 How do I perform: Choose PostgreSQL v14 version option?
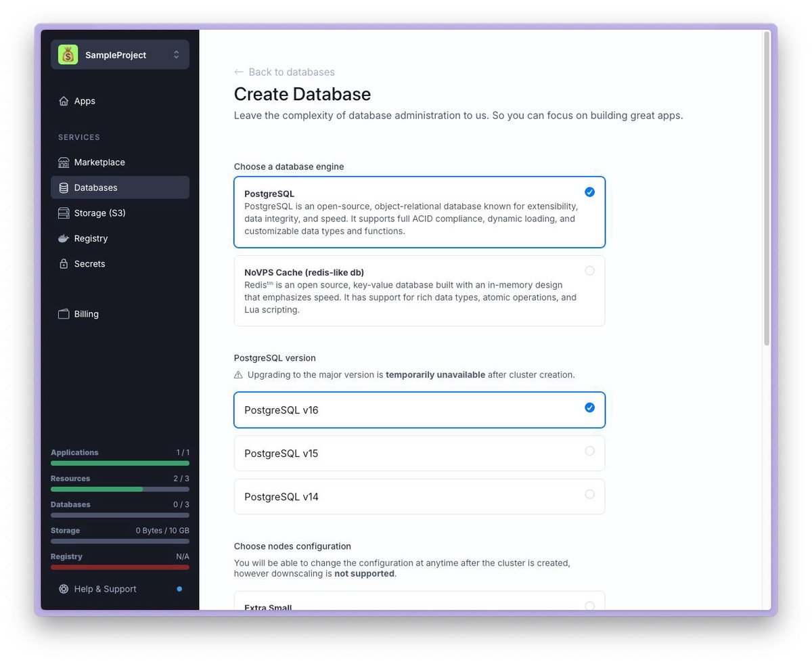419,497
